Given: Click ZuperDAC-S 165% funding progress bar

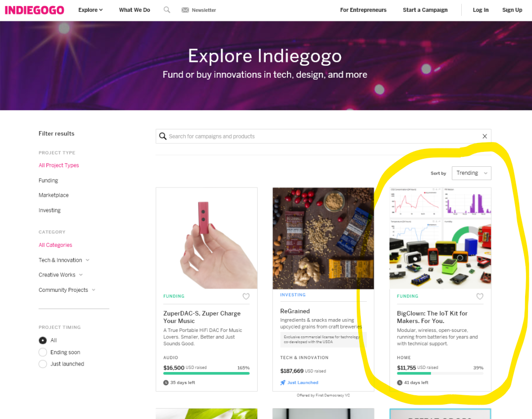Looking at the screenshot, I should (206, 373).
